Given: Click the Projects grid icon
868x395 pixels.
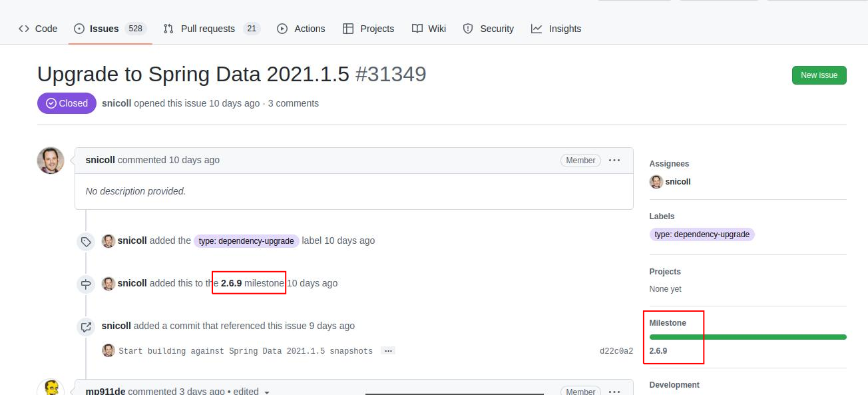Looking at the screenshot, I should 348,28.
